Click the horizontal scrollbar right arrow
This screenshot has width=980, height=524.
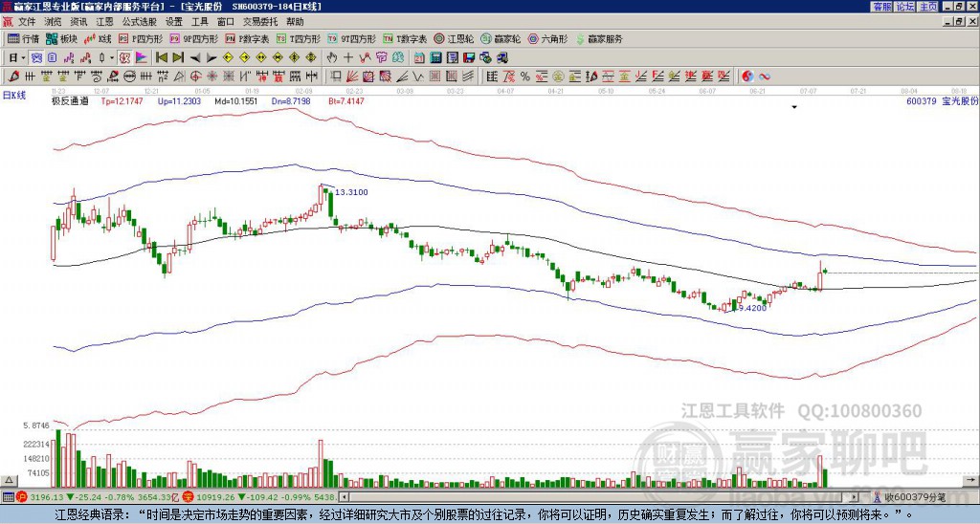point(855,497)
